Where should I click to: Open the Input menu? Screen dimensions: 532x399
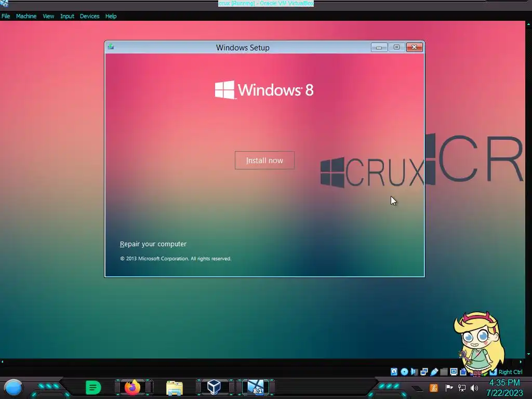tap(67, 16)
